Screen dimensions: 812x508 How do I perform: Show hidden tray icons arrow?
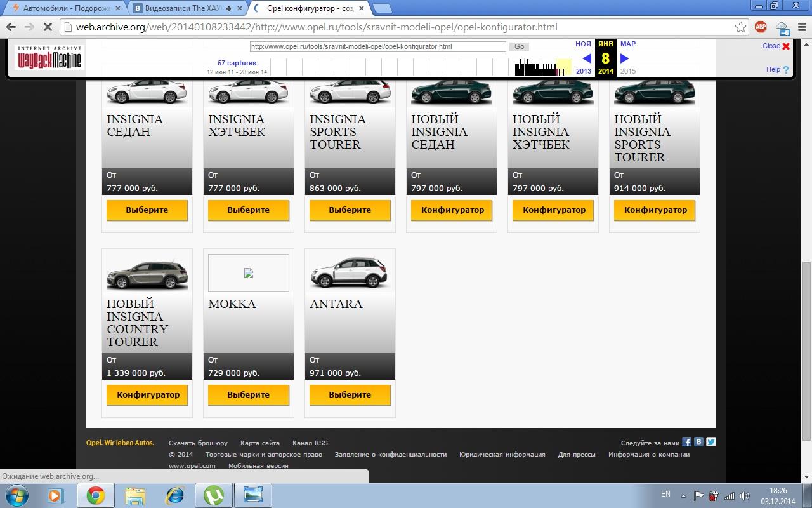684,496
